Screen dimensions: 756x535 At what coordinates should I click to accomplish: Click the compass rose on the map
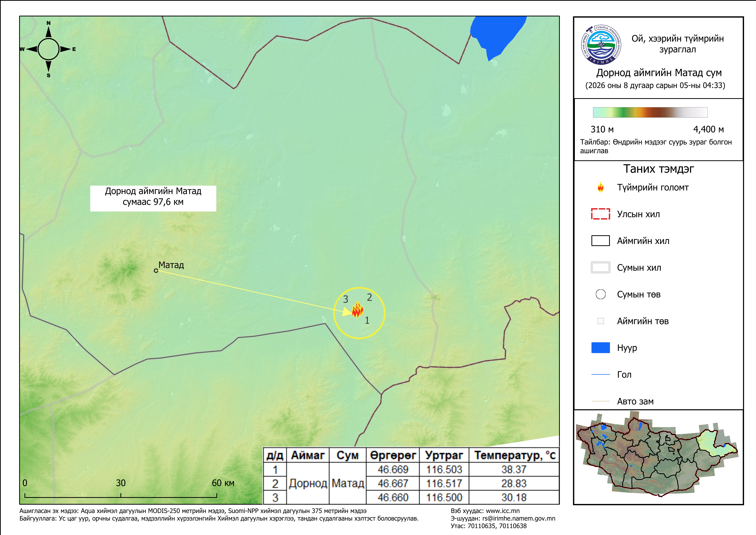tap(48, 49)
